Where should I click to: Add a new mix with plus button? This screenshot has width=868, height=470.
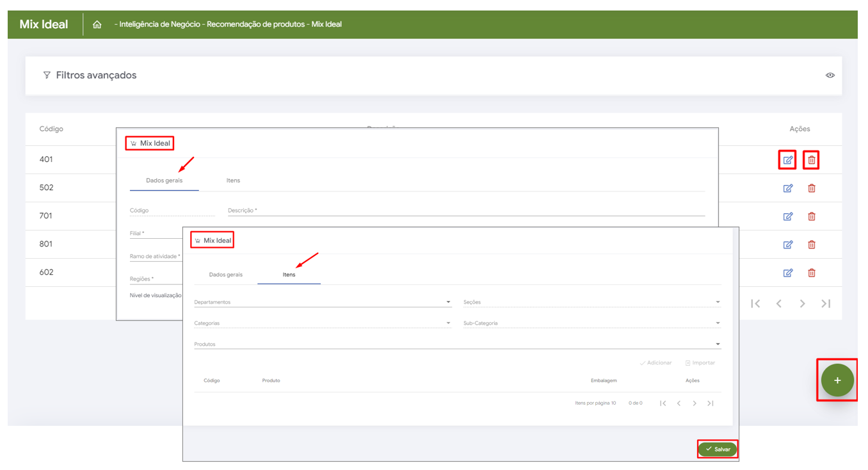coord(837,380)
